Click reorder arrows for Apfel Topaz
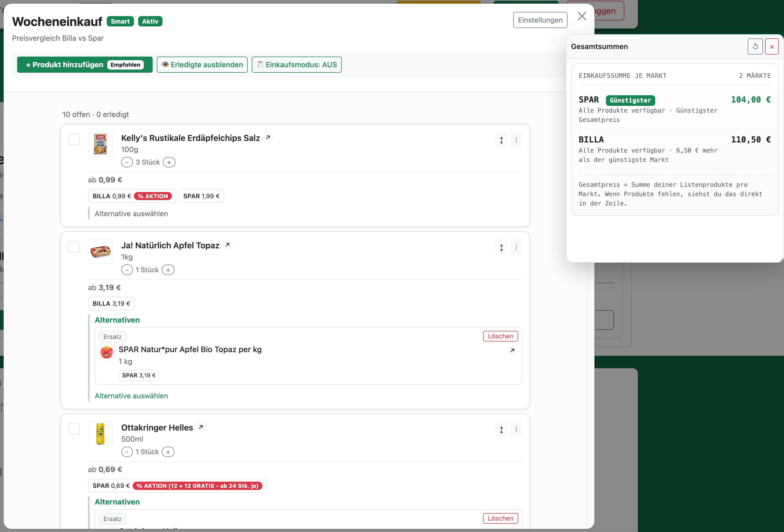 501,248
